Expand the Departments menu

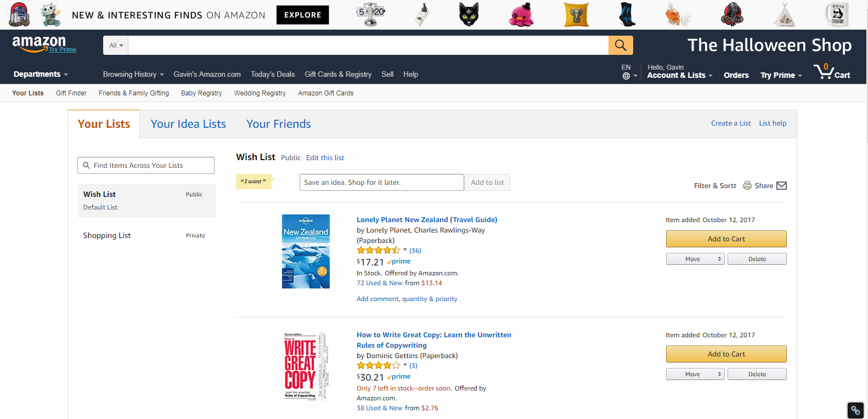click(41, 74)
